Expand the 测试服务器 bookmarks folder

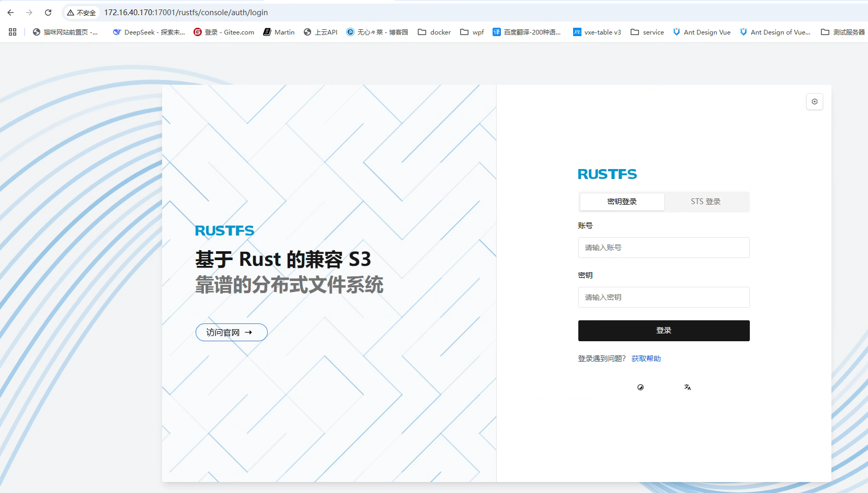coord(843,32)
